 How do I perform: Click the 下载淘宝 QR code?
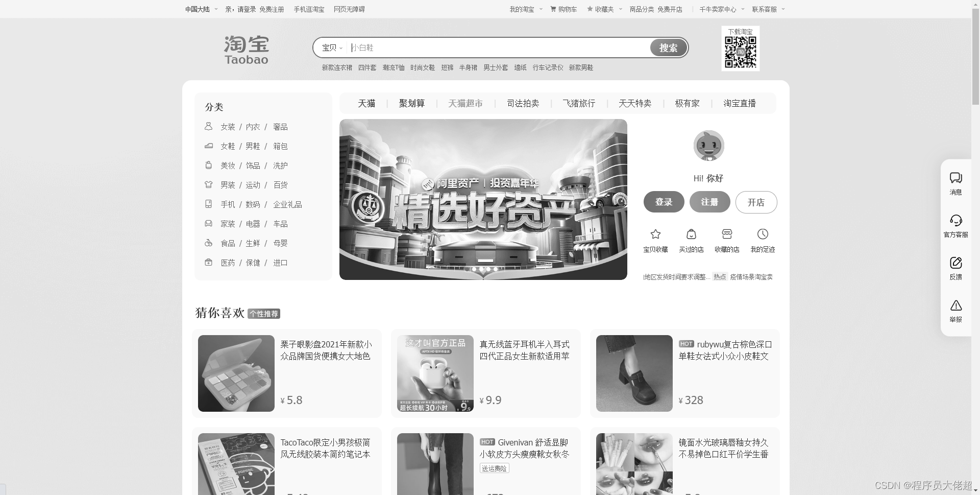(740, 52)
